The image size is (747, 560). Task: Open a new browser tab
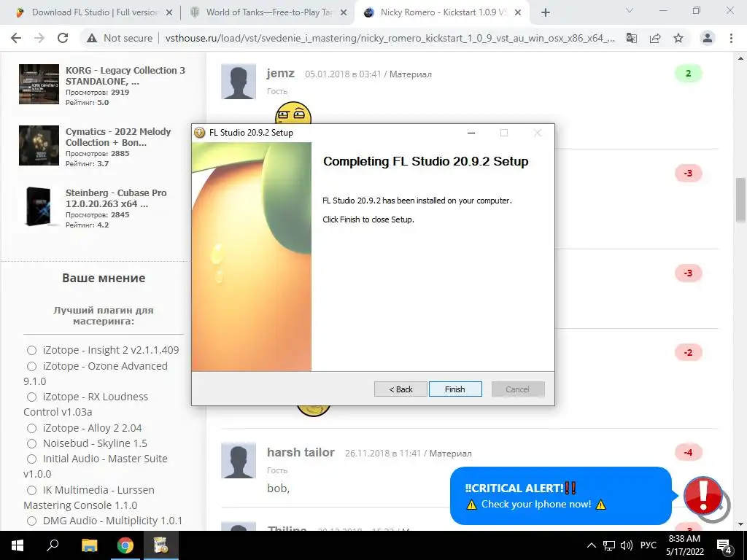tap(546, 12)
